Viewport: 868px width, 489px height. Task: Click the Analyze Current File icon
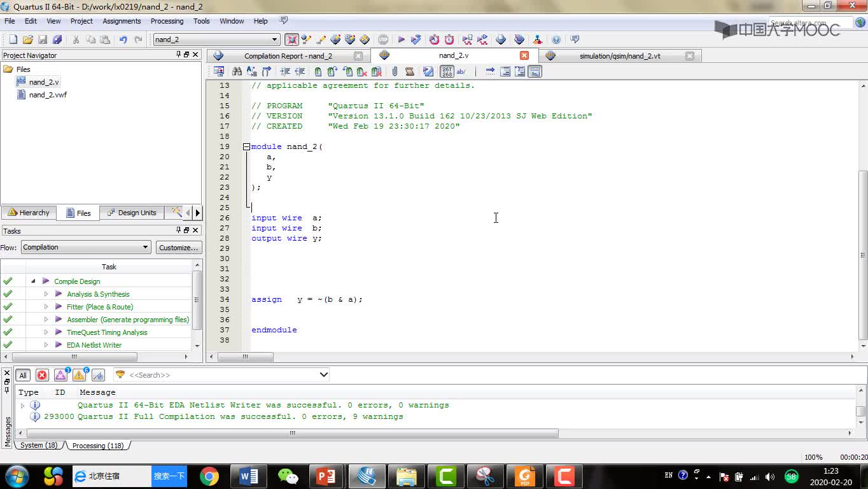click(428, 71)
